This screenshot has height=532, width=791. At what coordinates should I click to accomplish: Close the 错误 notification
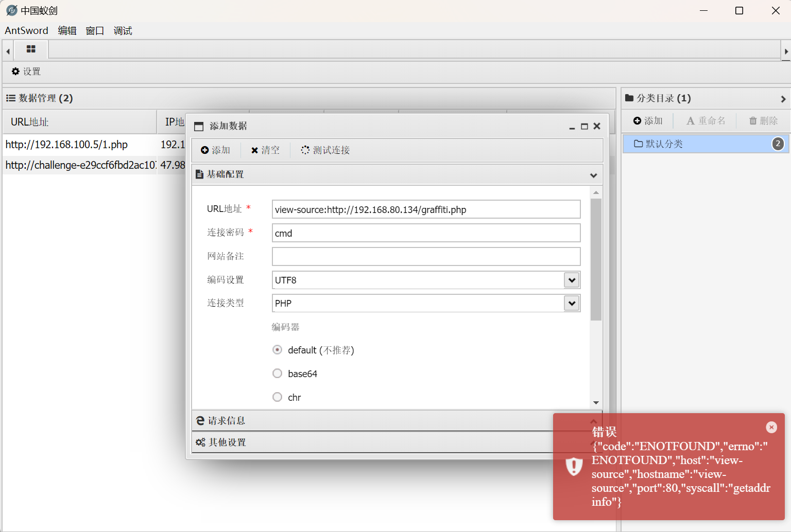pyautogui.click(x=771, y=427)
